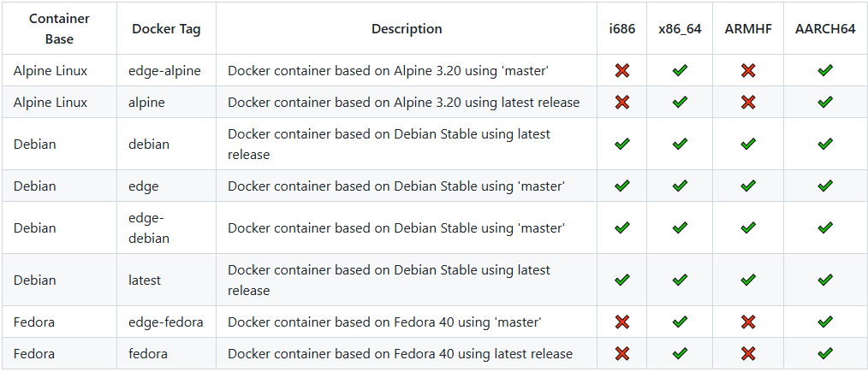The image size is (868, 372).
Task: Click the red X for edge-alpine i686
Action: [x=622, y=71]
